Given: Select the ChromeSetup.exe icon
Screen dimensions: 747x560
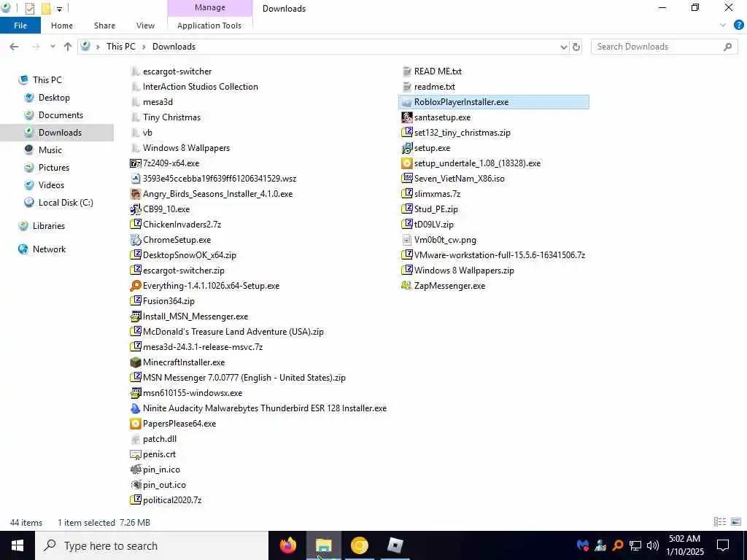Looking at the screenshot, I should pos(135,240).
